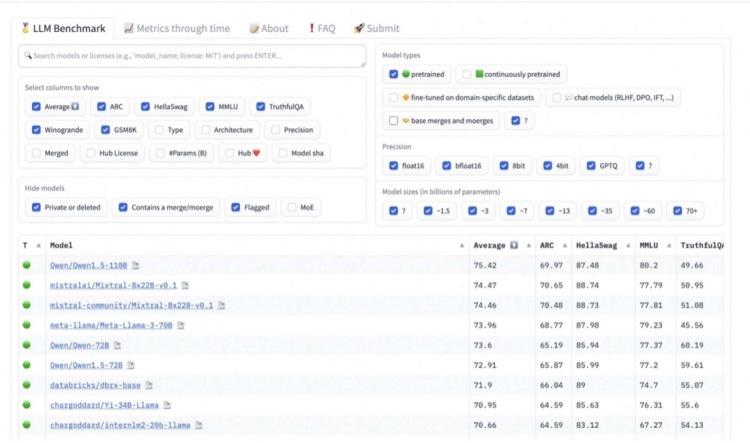Open Qwen/Qwen-72B model link
Viewport: 750px width, 443px height.
click(x=79, y=345)
